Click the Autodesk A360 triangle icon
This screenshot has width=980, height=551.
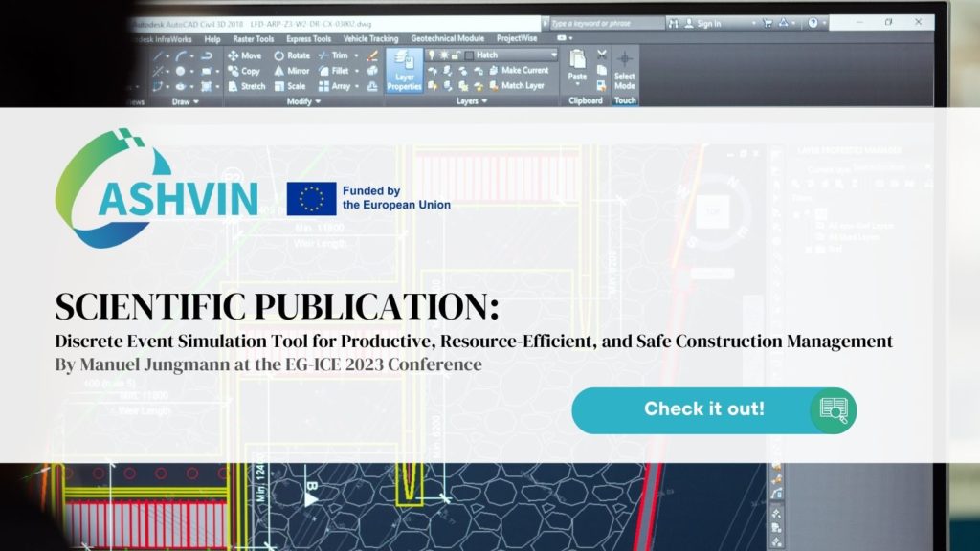[784, 23]
